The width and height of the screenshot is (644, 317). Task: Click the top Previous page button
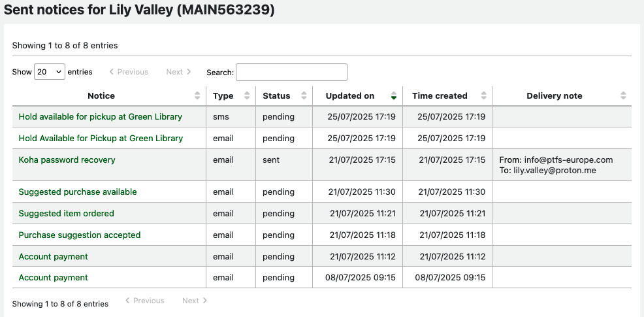click(129, 72)
